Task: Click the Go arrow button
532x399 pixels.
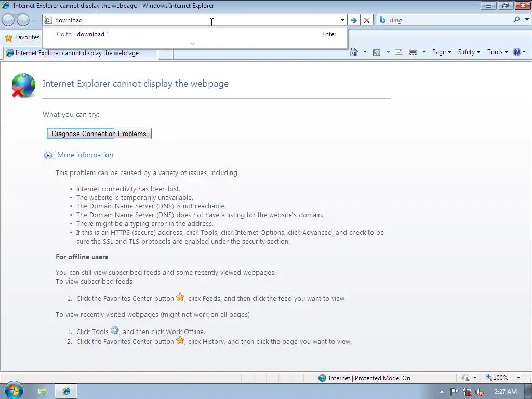Action: pyautogui.click(x=353, y=20)
